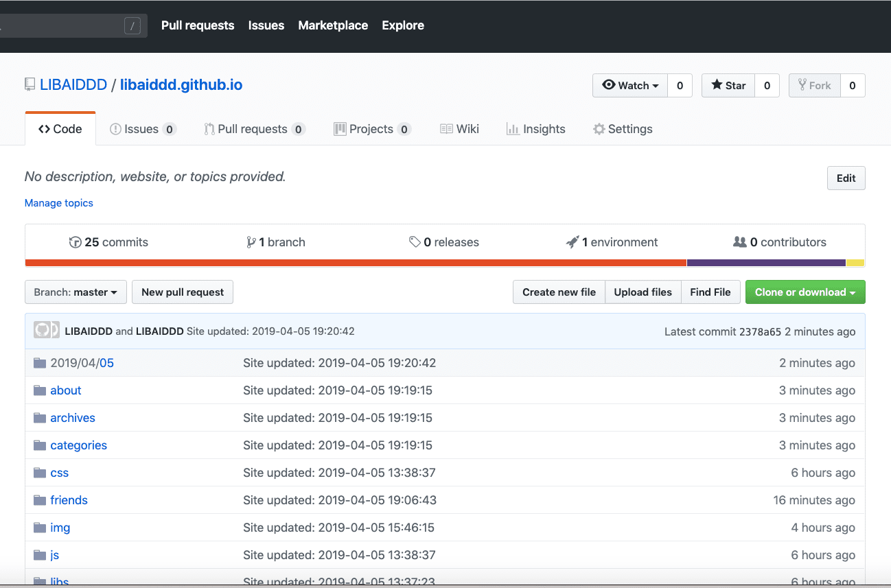
Task: Open the categories folder
Action: tap(79, 445)
